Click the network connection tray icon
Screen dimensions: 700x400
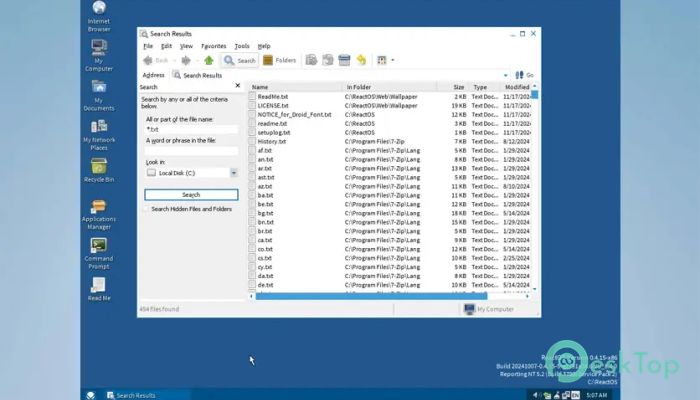pyautogui.click(x=566, y=395)
